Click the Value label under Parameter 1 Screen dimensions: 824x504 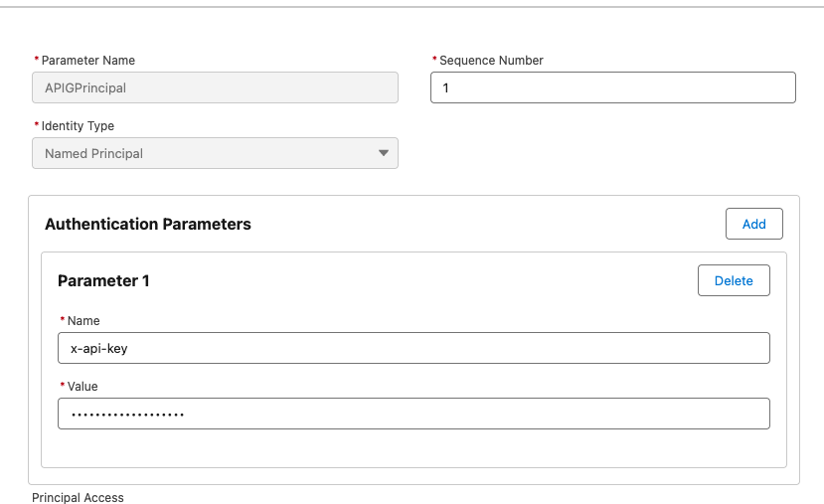point(82,387)
